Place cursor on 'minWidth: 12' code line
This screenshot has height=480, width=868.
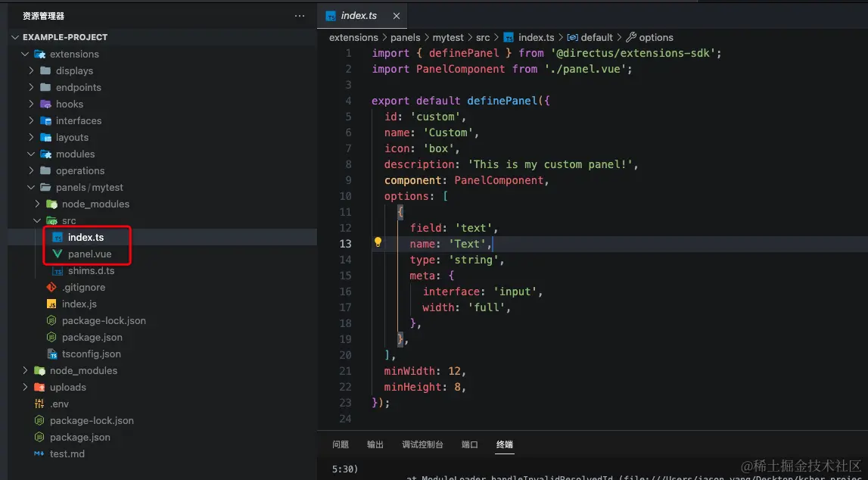[x=425, y=371]
